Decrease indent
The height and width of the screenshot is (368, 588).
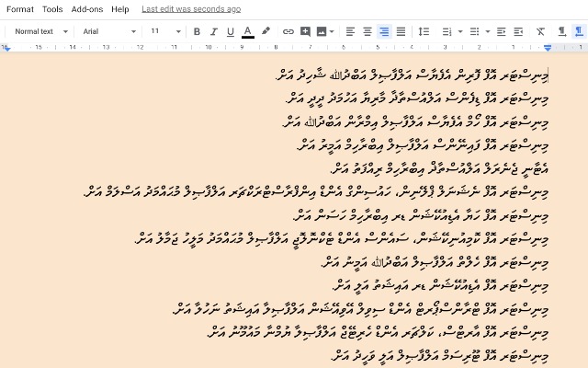502,31
